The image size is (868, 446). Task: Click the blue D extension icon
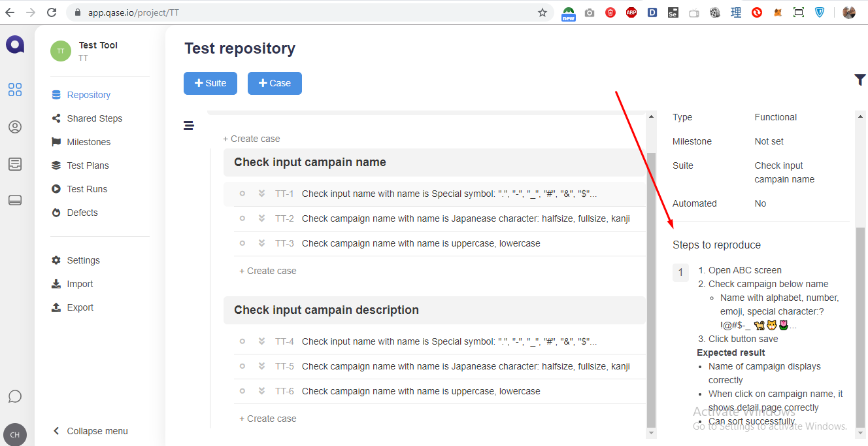pos(652,12)
